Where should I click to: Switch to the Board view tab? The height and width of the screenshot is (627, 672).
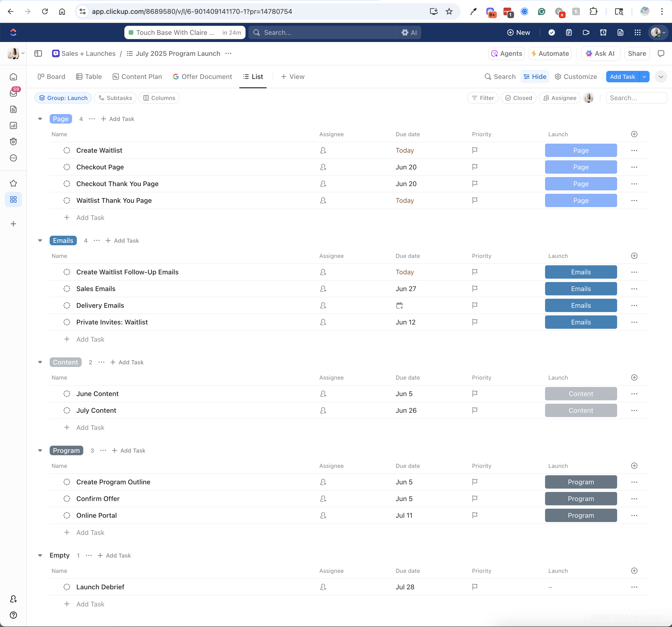click(x=51, y=77)
